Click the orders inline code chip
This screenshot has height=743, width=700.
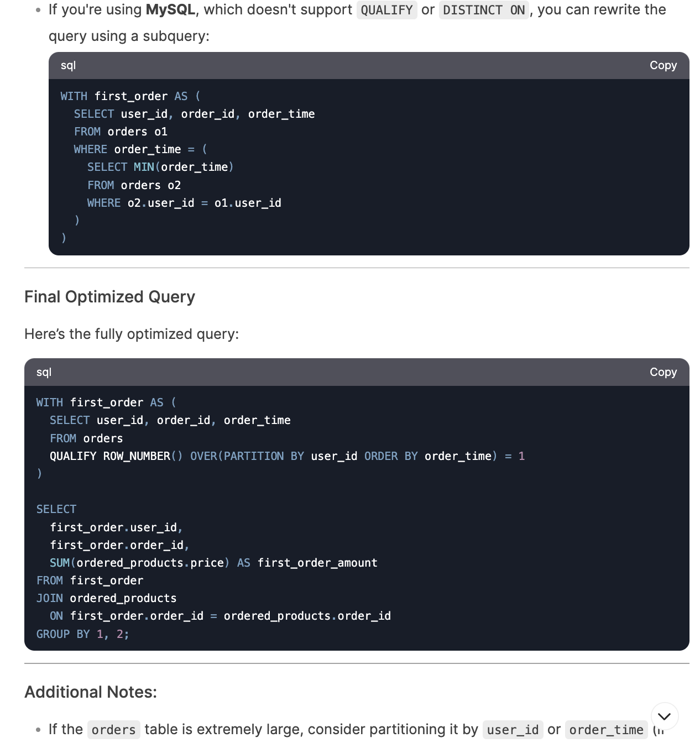[x=113, y=730]
